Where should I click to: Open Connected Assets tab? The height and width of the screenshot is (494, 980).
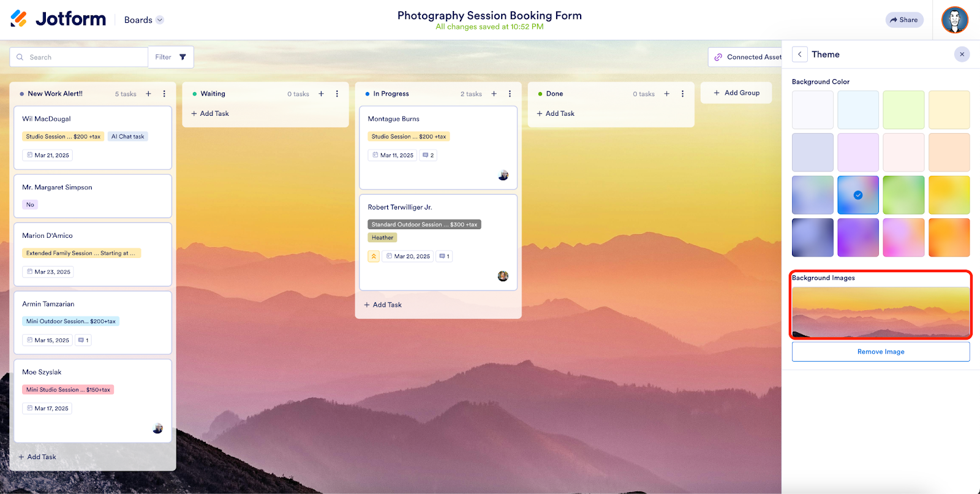747,57
